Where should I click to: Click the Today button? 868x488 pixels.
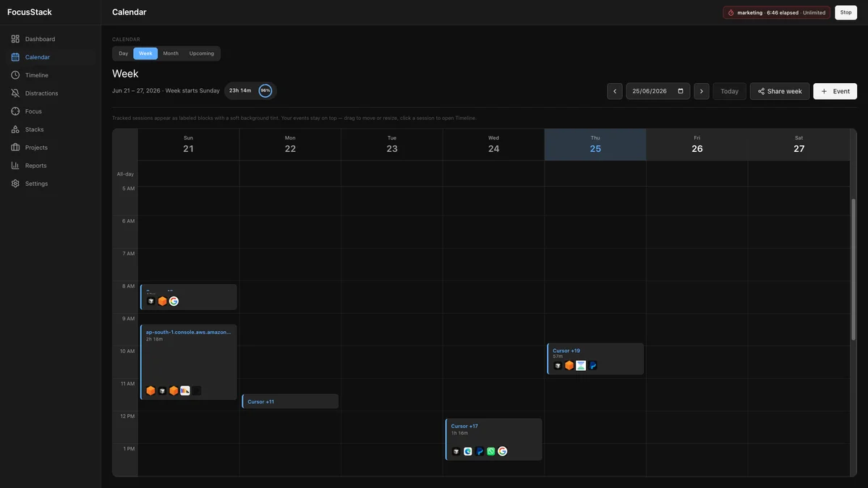click(x=730, y=91)
